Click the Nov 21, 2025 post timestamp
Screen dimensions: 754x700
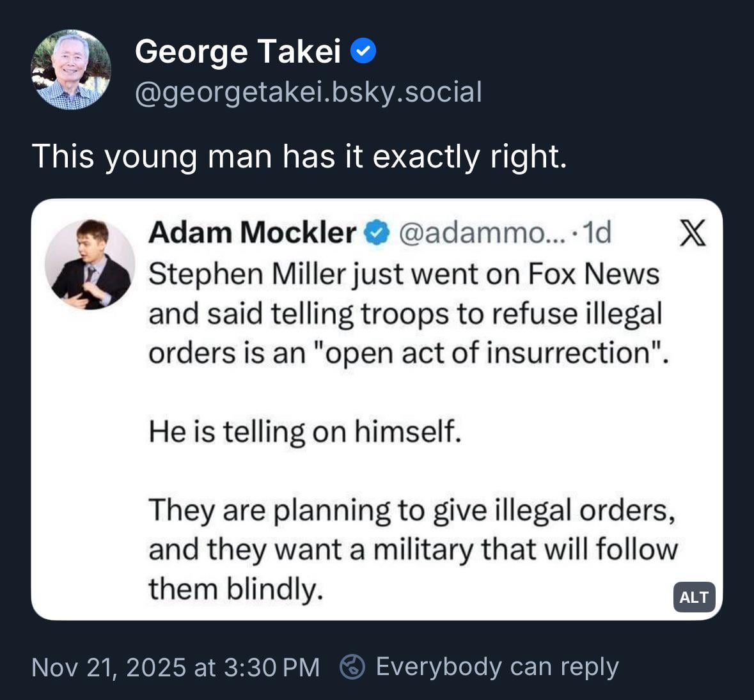tap(175, 667)
